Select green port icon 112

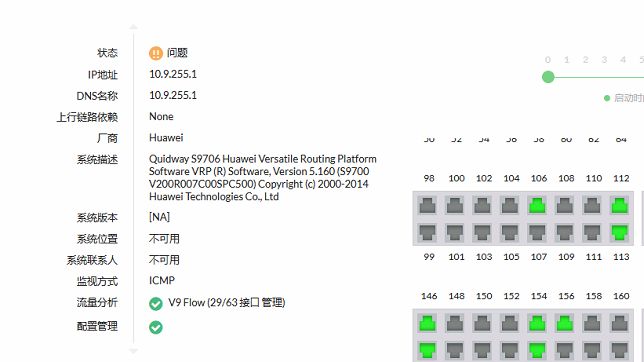point(620,205)
